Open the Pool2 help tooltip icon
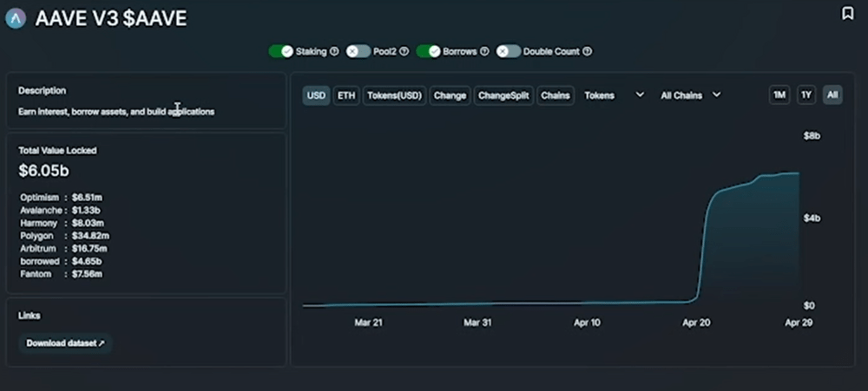Viewport: 868px width, 391px height. point(404,51)
